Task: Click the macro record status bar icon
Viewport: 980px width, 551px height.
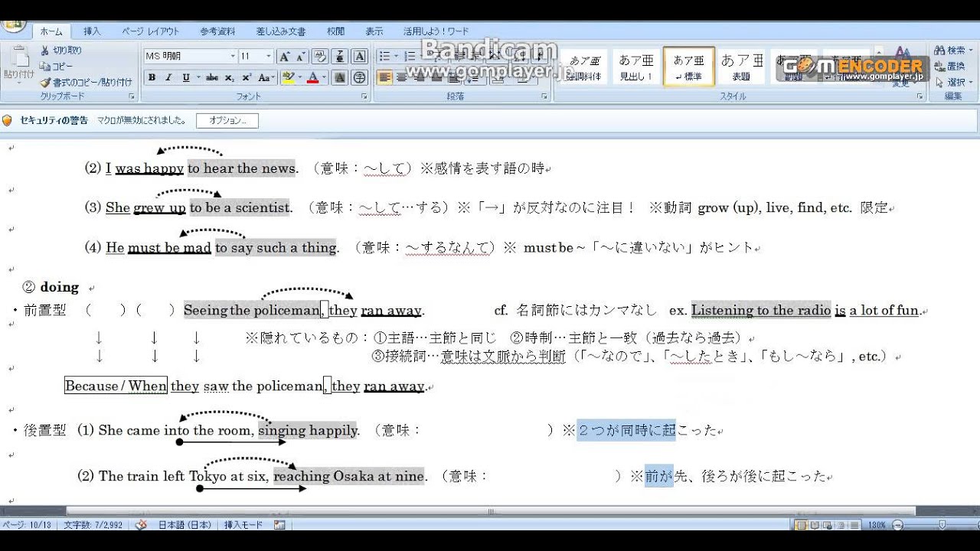Action: pyautogui.click(x=279, y=525)
